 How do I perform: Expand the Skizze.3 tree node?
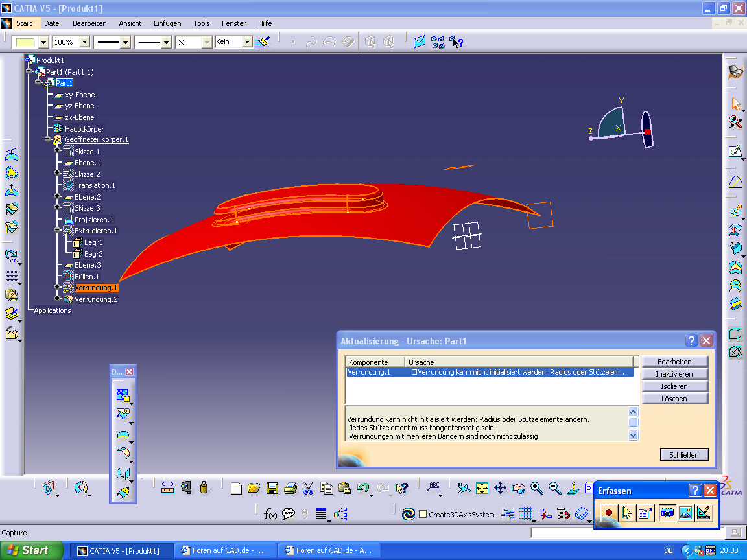58,207
